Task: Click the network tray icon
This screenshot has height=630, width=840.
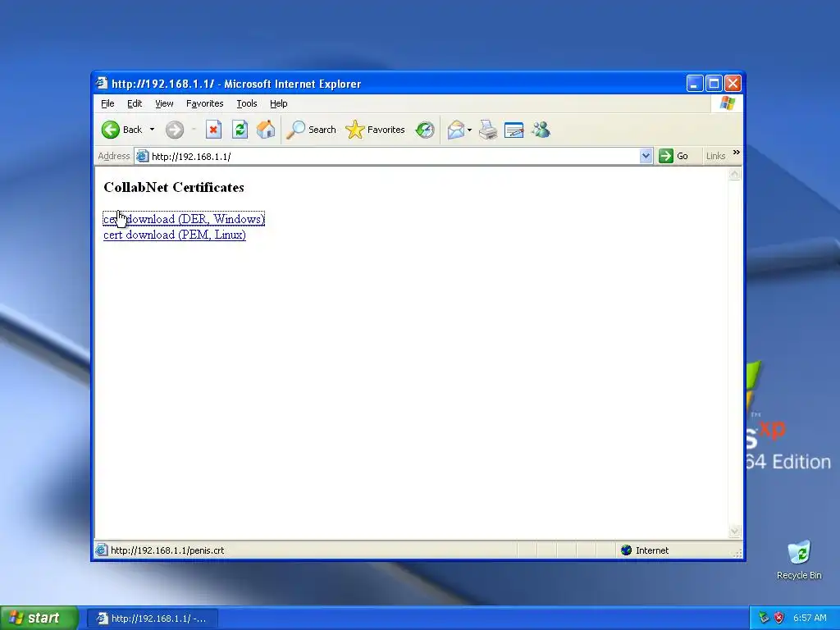Action: [x=764, y=618]
